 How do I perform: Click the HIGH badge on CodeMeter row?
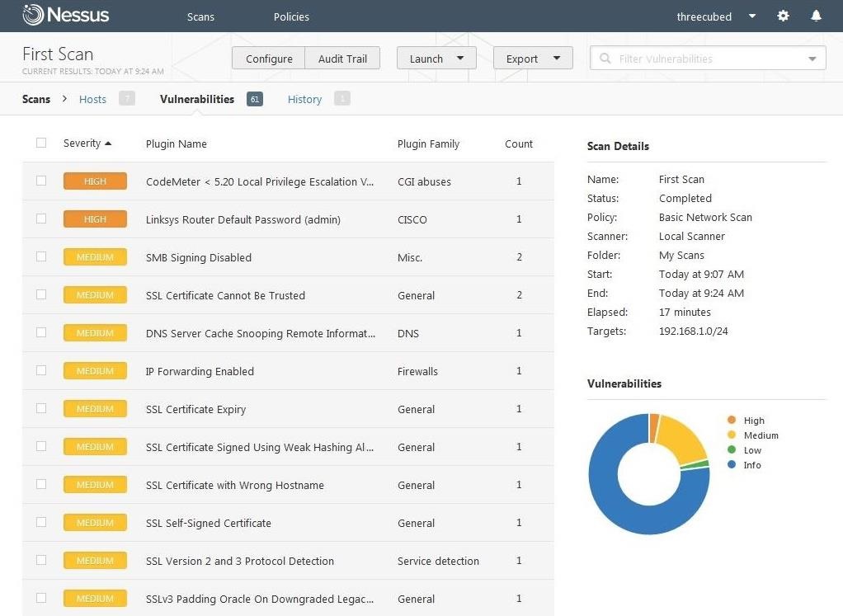point(95,181)
